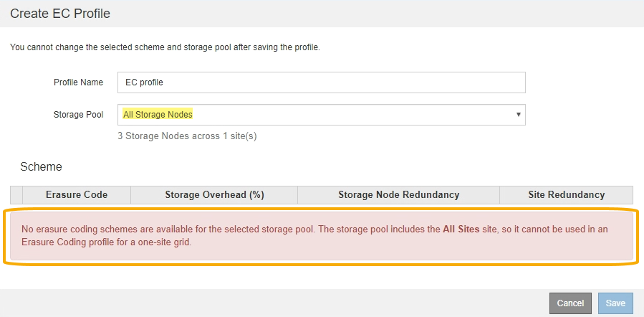Click the Storage Pool label
This screenshot has height=317, width=644.
(x=79, y=115)
